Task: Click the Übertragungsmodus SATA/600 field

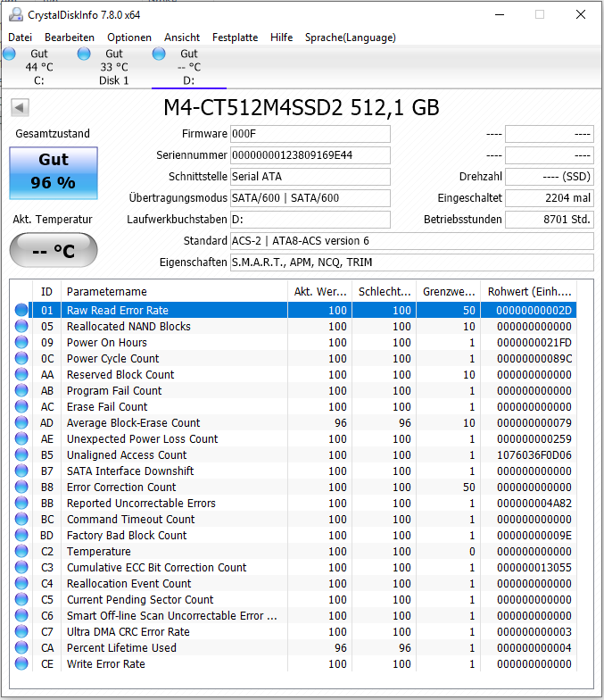Action: (310, 198)
